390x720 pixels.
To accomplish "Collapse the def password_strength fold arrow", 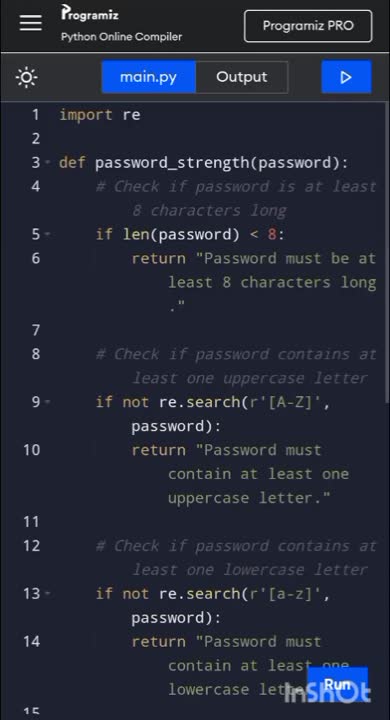I will tap(48, 163).
